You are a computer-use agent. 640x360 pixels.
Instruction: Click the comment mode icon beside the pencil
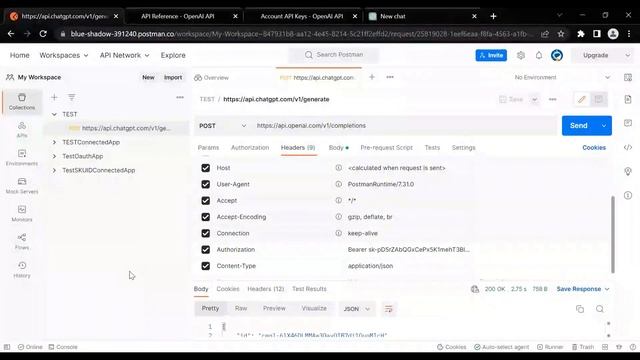click(x=598, y=99)
